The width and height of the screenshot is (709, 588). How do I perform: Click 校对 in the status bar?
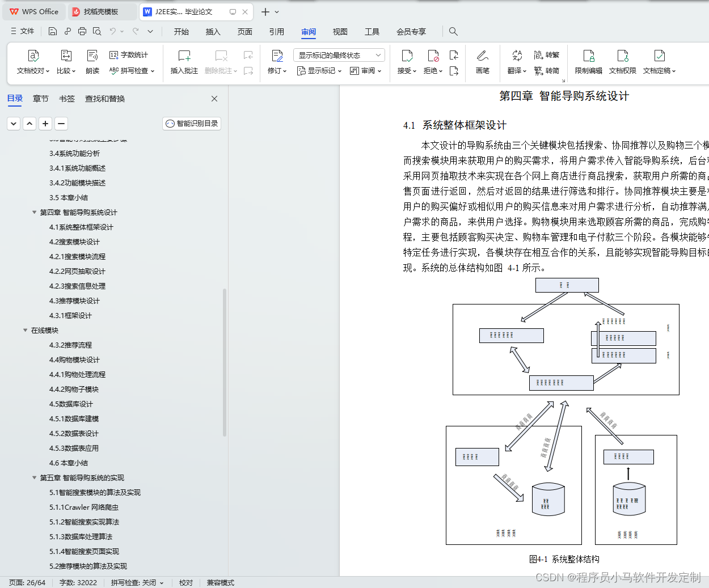186,582
